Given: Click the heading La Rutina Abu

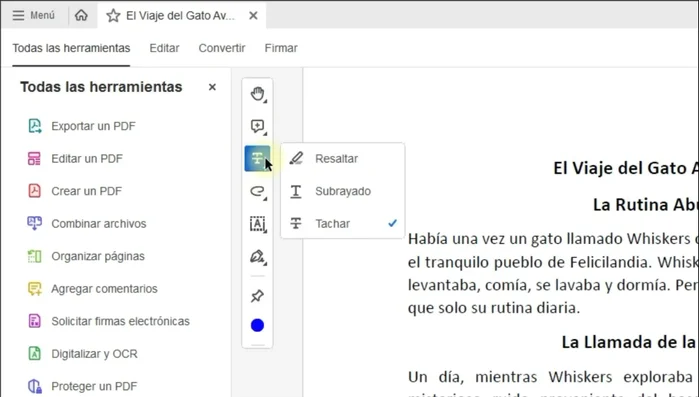Looking at the screenshot, I should click(x=646, y=205).
